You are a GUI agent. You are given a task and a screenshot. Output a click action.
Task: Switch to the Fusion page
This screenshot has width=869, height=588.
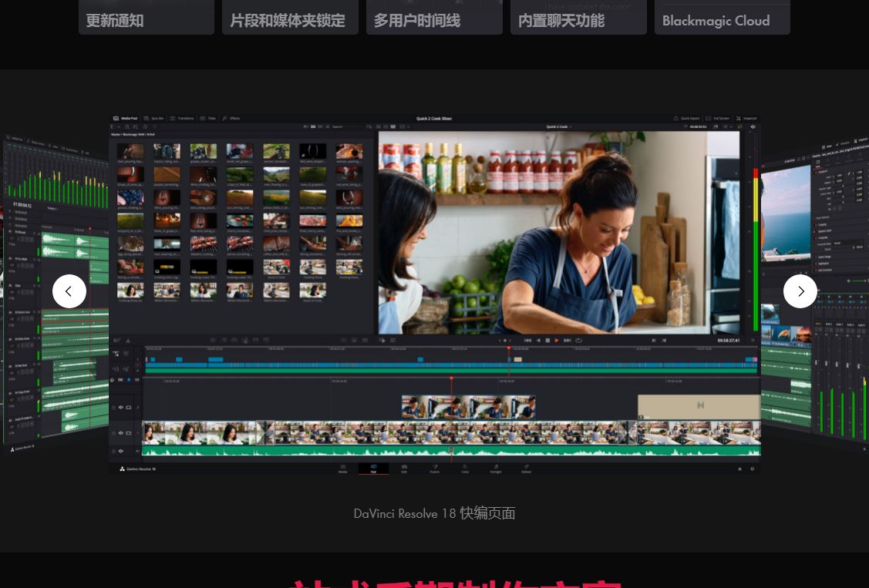coord(435,469)
